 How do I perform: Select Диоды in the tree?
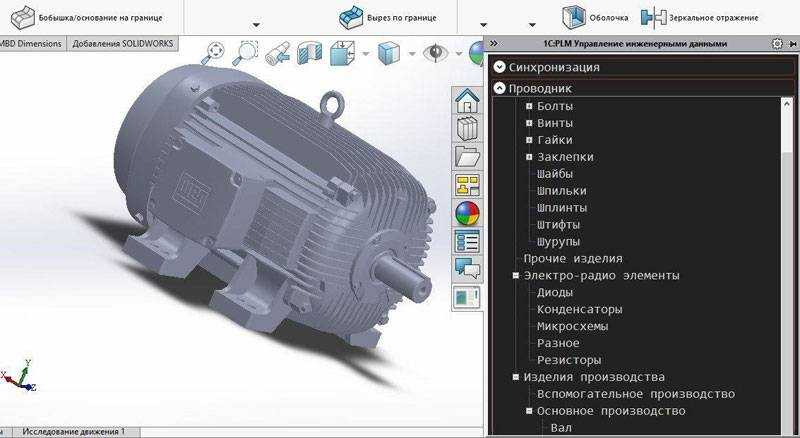555,293
